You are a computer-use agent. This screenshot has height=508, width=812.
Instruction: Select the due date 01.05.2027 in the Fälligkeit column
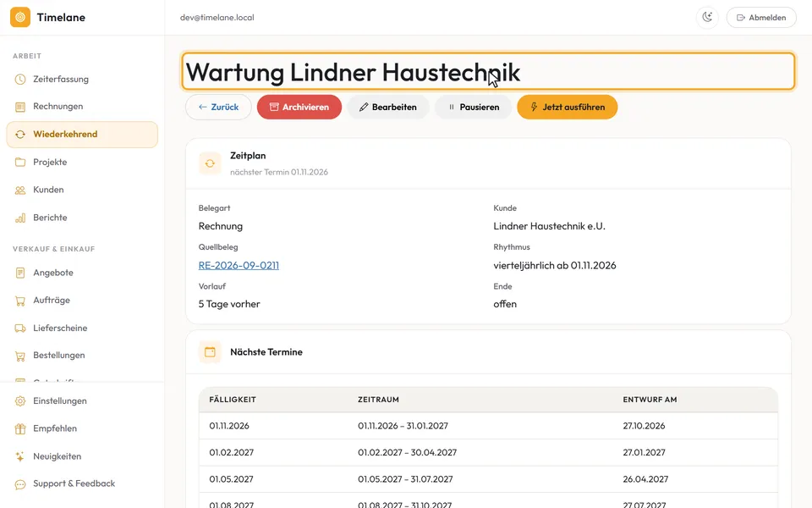tap(231, 479)
